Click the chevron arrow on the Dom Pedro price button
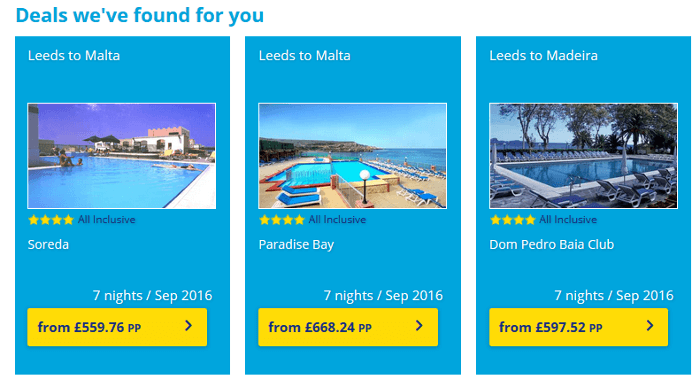 [650, 326]
